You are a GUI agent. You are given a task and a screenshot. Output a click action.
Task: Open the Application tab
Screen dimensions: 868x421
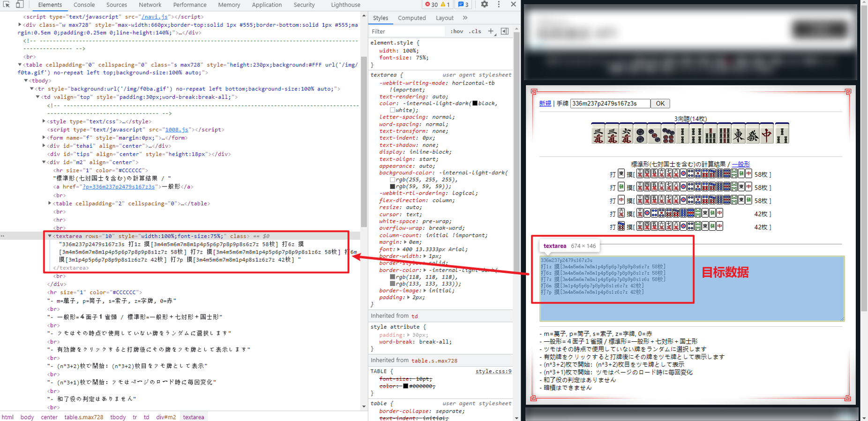[267, 5]
